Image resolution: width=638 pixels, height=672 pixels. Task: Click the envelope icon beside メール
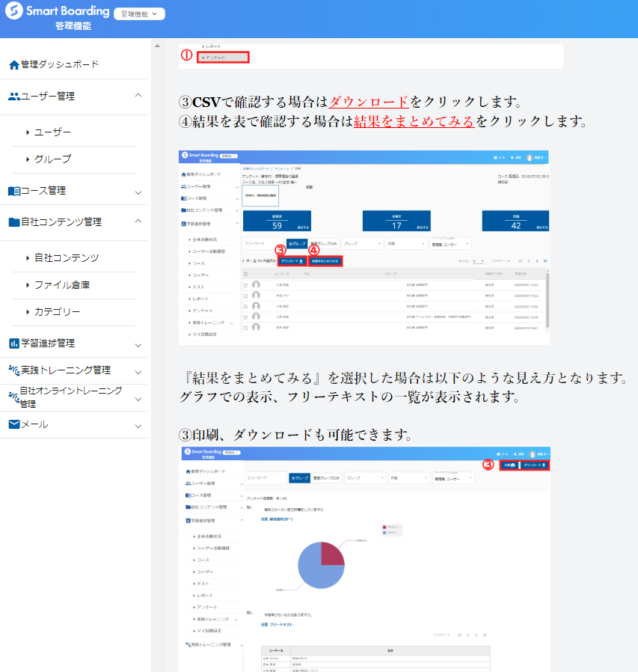coord(13,424)
